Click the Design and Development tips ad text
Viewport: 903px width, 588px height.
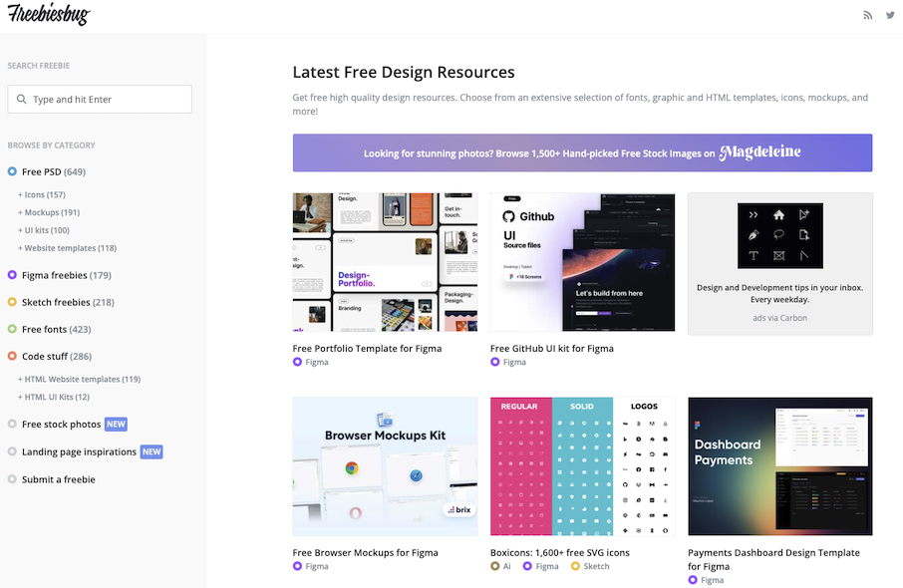(779, 293)
